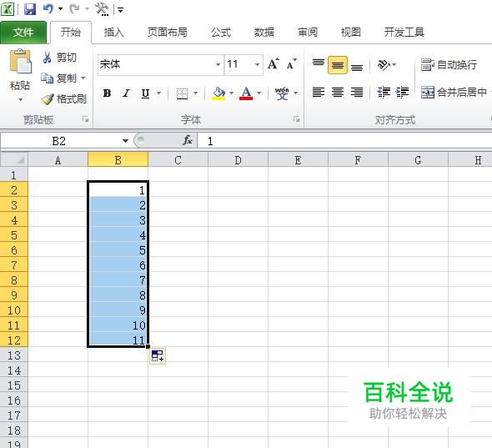
Task: Open font color palette dropdown arrow
Action: point(259,93)
